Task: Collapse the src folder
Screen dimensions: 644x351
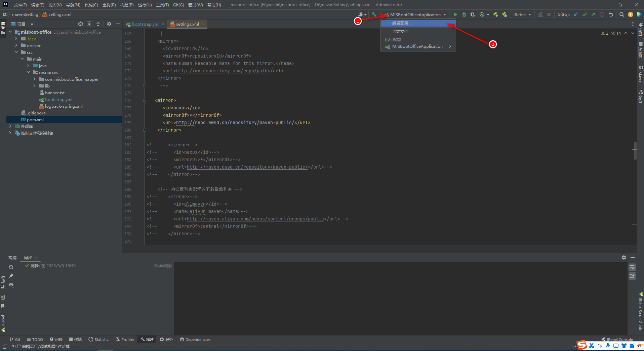Action: [16, 52]
